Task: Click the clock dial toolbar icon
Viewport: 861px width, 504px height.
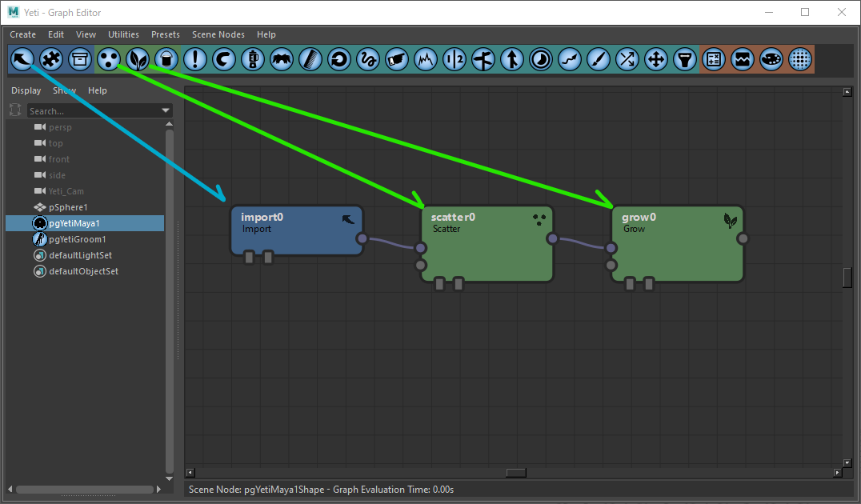Action: click(x=541, y=59)
